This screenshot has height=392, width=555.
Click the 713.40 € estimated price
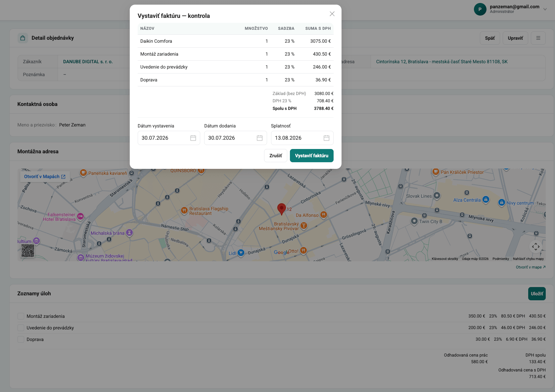click(x=537, y=377)
